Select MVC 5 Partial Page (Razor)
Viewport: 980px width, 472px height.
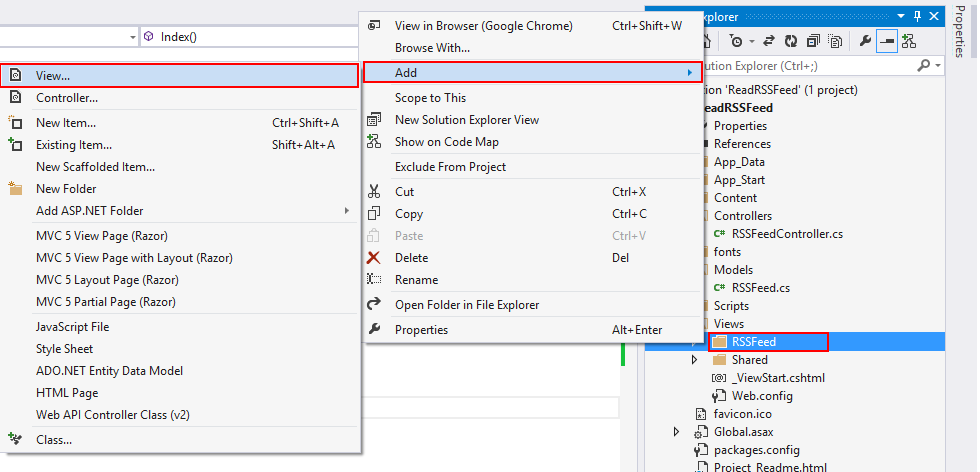click(106, 302)
